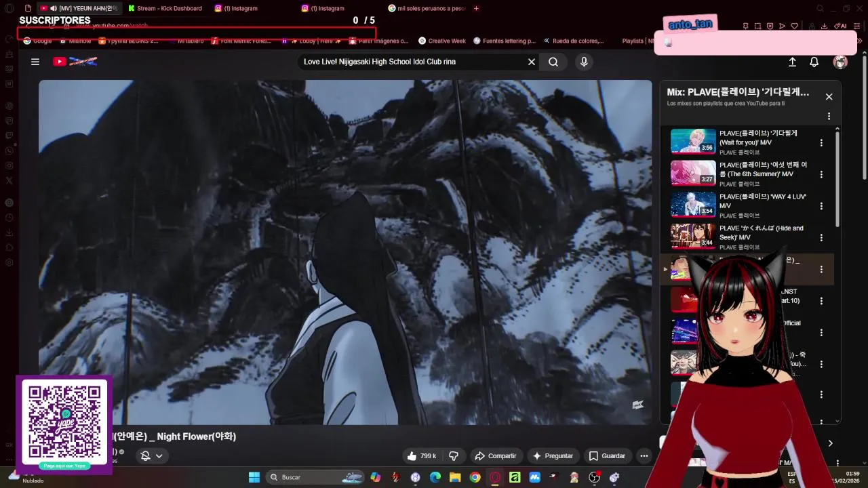The image size is (868, 488).
Task: Switch to 'mil soles peruanos' Google tab
Action: (427, 8)
